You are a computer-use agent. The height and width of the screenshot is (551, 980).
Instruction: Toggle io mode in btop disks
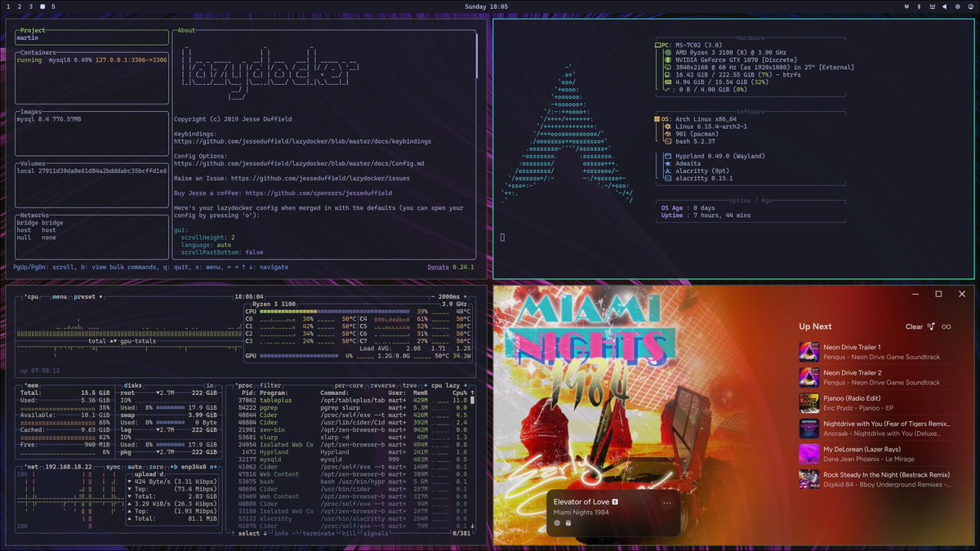(x=210, y=385)
